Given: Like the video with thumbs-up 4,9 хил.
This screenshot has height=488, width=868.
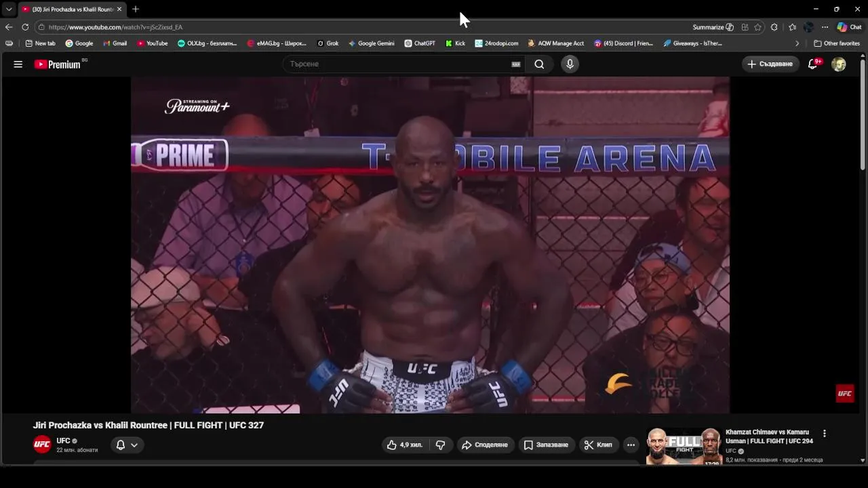Looking at the screenshot, I should 405,445.
